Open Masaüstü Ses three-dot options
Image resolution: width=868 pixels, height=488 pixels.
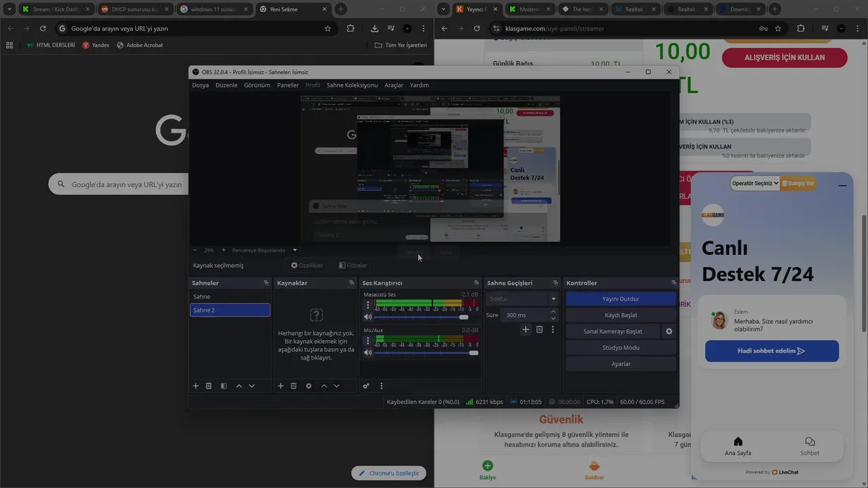(368, 305)
